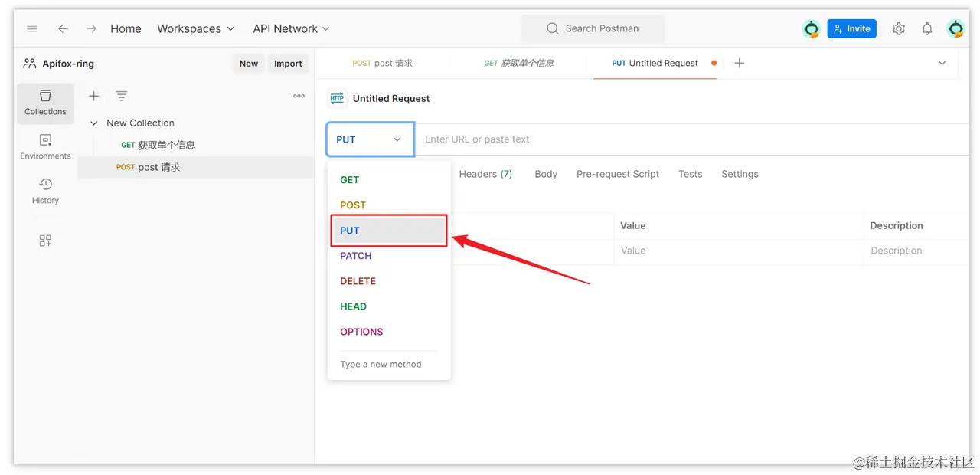Click the Type a new method field
Viewport: 980px width, 475px height.
(x=389, y=365)
